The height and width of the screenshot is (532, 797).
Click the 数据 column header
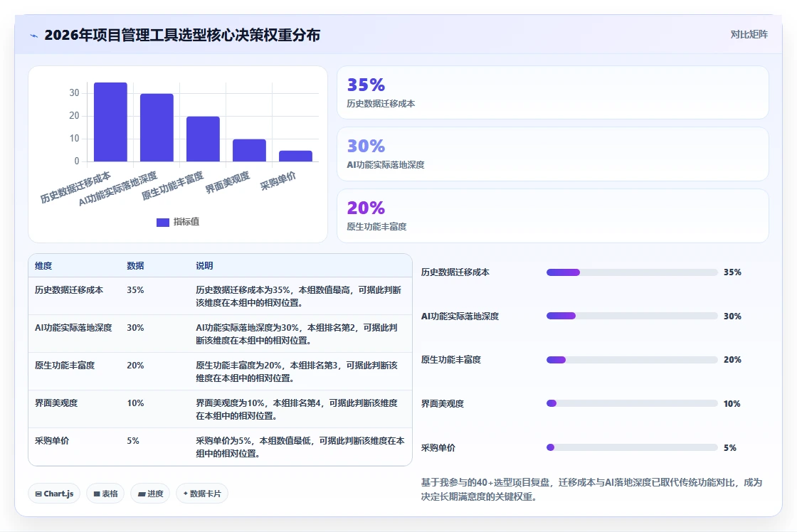point(135,266)
